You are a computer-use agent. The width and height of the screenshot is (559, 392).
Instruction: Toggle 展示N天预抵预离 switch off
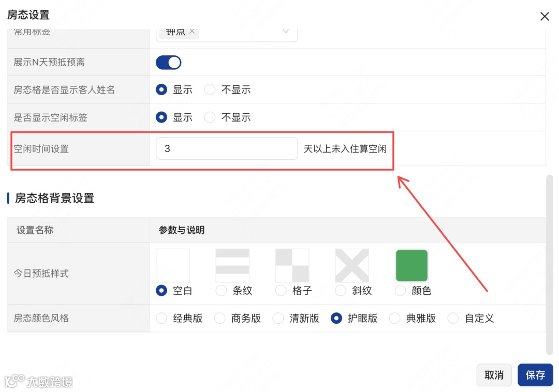click(x=169, y=63)
